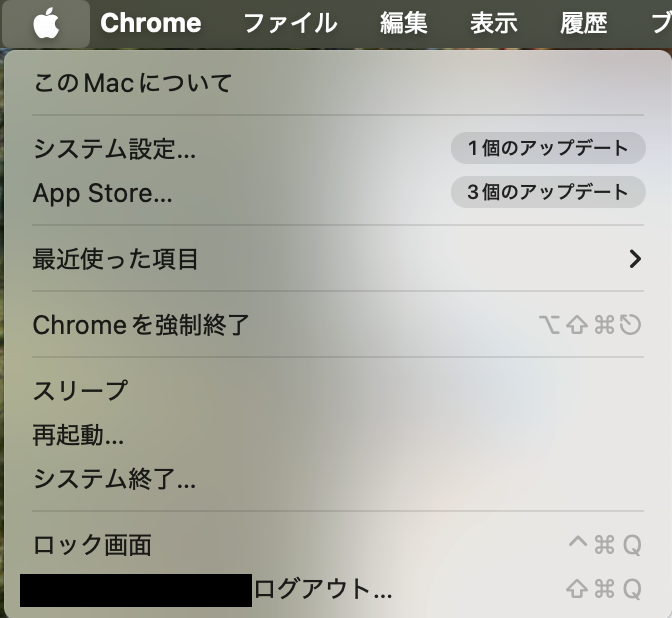
Task: Select スリープ
Action: tap(338, 390)
